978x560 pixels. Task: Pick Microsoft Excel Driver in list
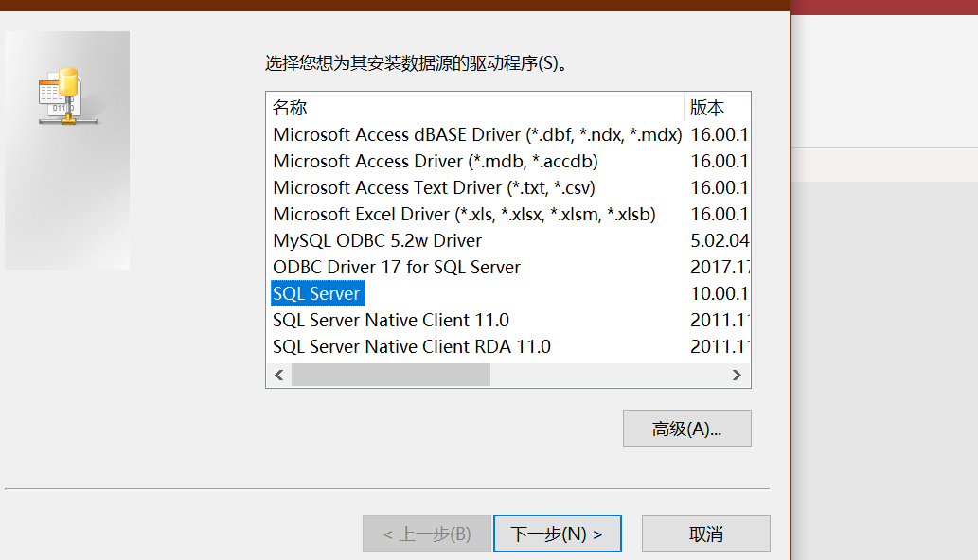pos(464,215)
